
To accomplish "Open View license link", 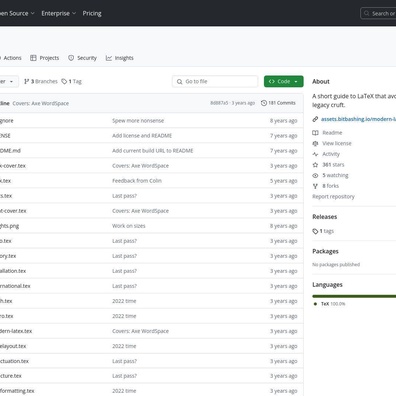I will (x=337, y=143).
